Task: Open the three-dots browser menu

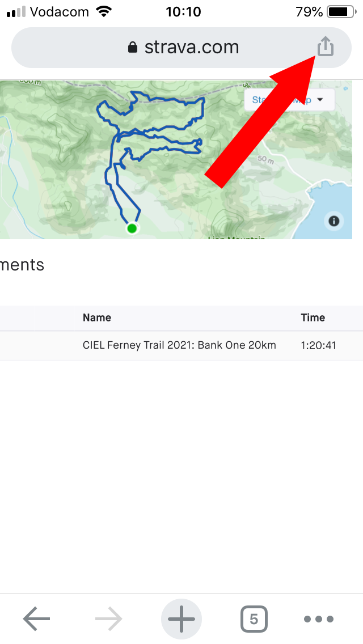Action: [319, 619]
